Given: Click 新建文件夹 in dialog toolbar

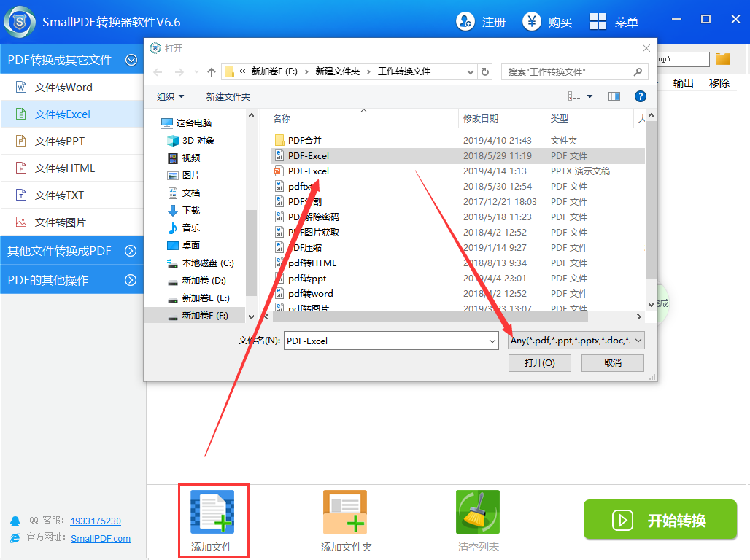Looking at the screenshot, I should [228, 96].
